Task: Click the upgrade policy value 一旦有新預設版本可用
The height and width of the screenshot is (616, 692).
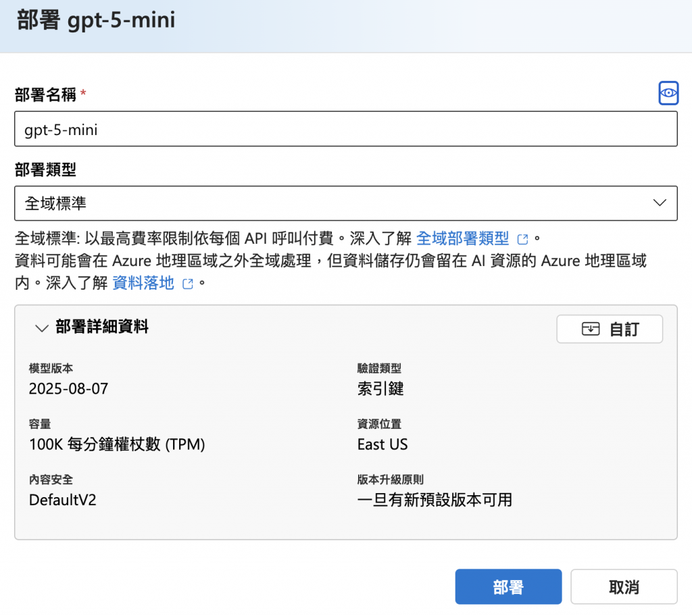Action: pos(435,500)
